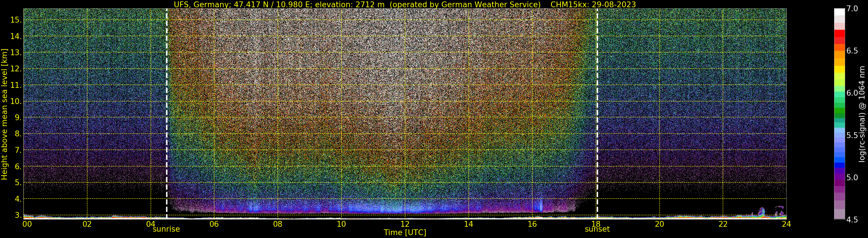Click the height axis tick label '3.'
Viewport: 868px width, 238px height.
point(18,215)
